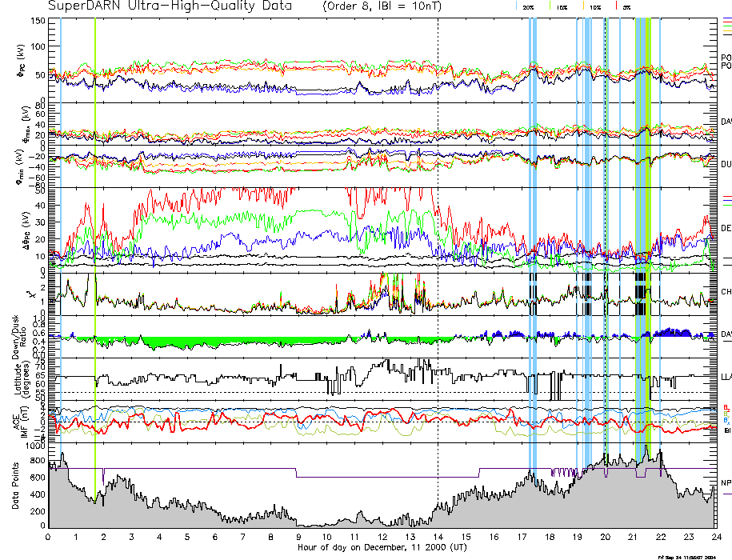Click the 'DU' label beside Φmin panel
Image resolution: width=732 pixels, height=560 pixels.
(x=726, y=164)
